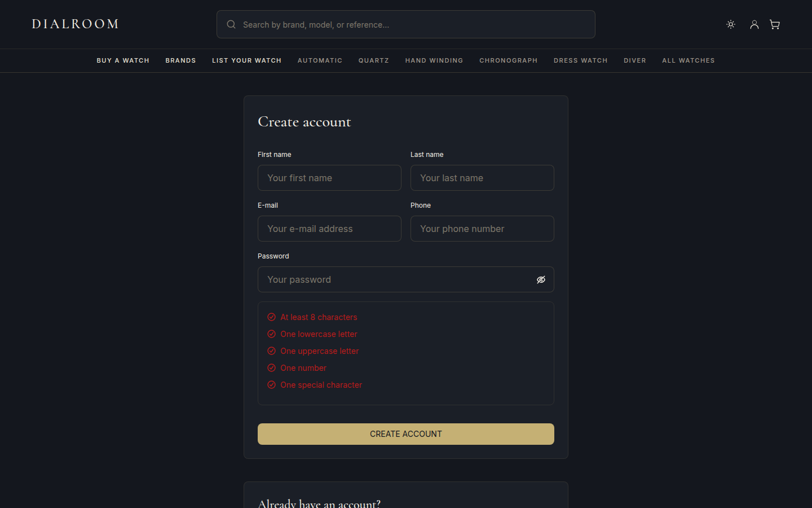Toggle the light/dark theme sun icon
The image size is (812, 508).
click(x=731, y=24)
